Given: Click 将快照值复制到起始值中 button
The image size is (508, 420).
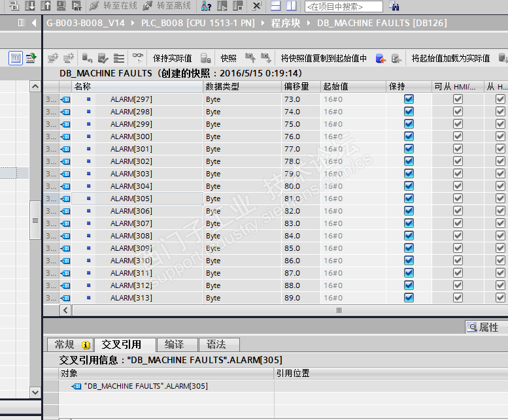Looking at the screenshot, I should tap(324, 58).
